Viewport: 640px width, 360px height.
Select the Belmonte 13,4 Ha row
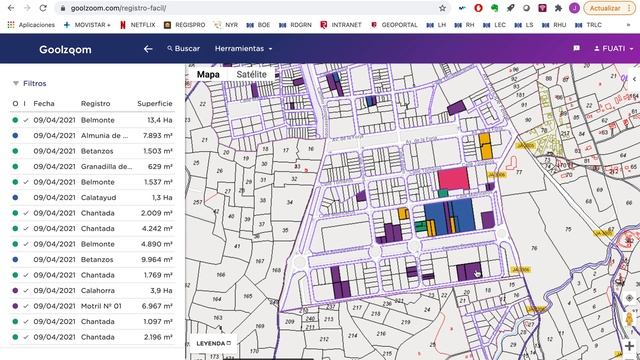(93, 120)
